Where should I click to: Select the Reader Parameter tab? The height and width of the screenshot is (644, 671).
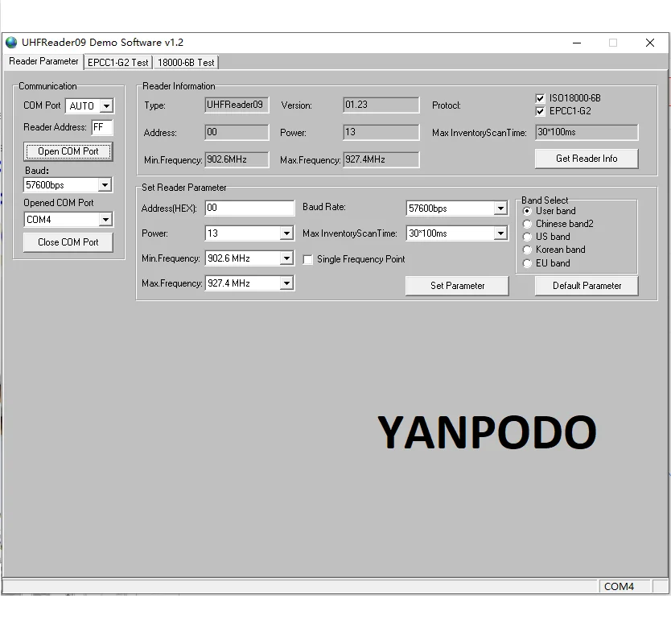point(43,61)
